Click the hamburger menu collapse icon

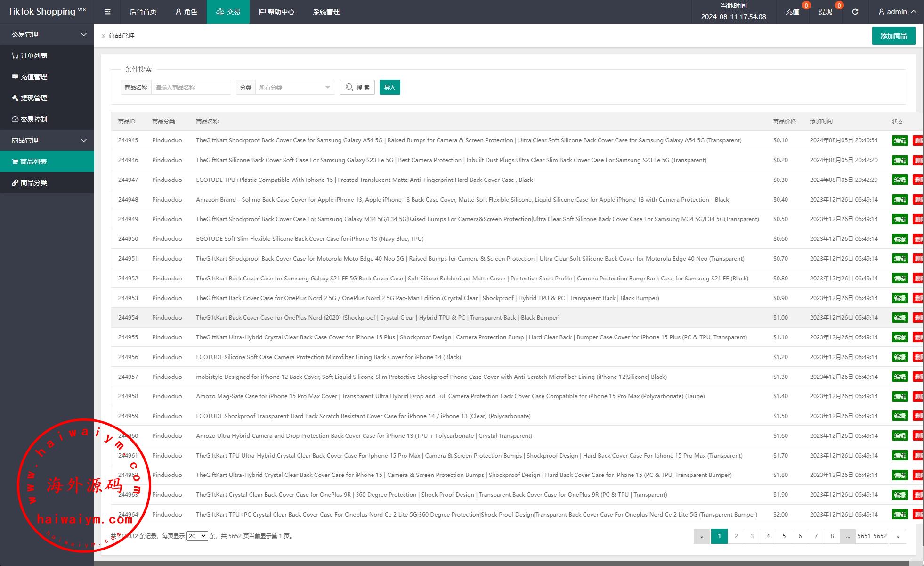[x=107, y=12]
